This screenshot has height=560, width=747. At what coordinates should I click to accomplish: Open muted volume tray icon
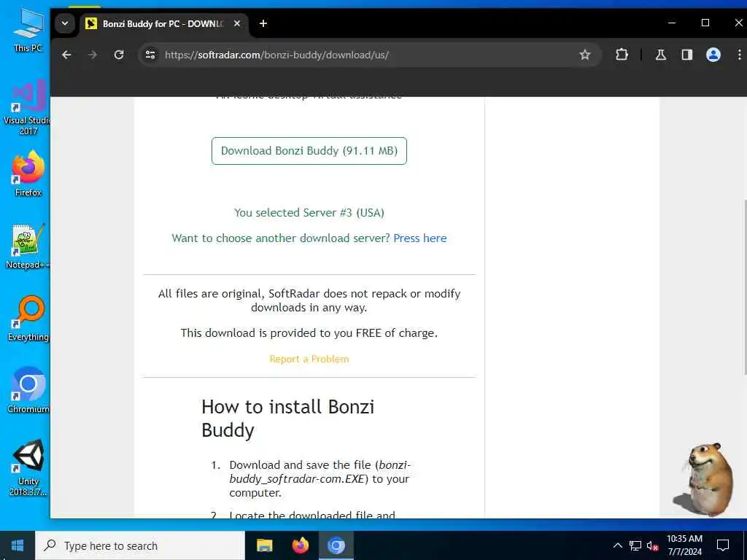click(653, 545)
